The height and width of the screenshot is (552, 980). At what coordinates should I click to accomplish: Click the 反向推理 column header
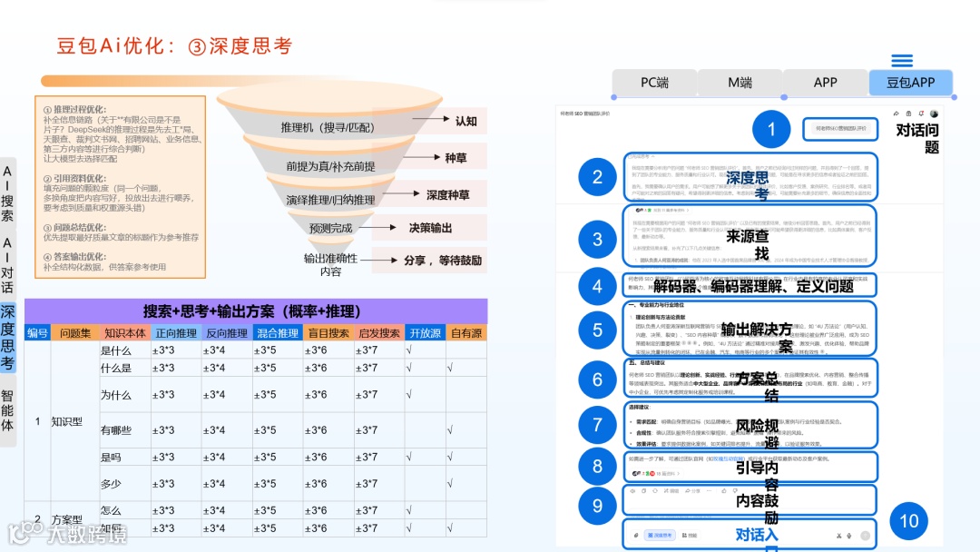(x=227, y=333)
